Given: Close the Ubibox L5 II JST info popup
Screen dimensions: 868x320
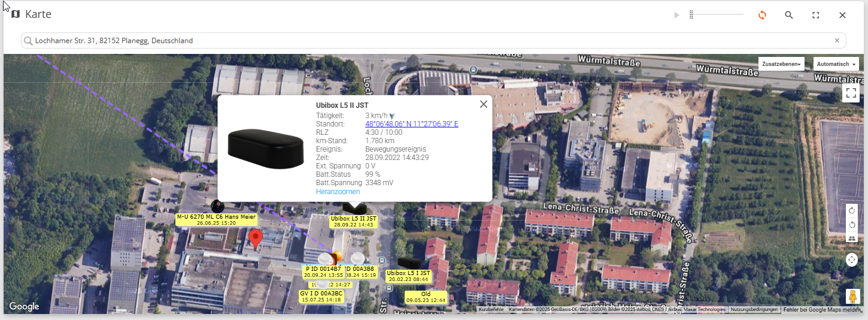Looking at the screenshot, I should coord(484,104).
